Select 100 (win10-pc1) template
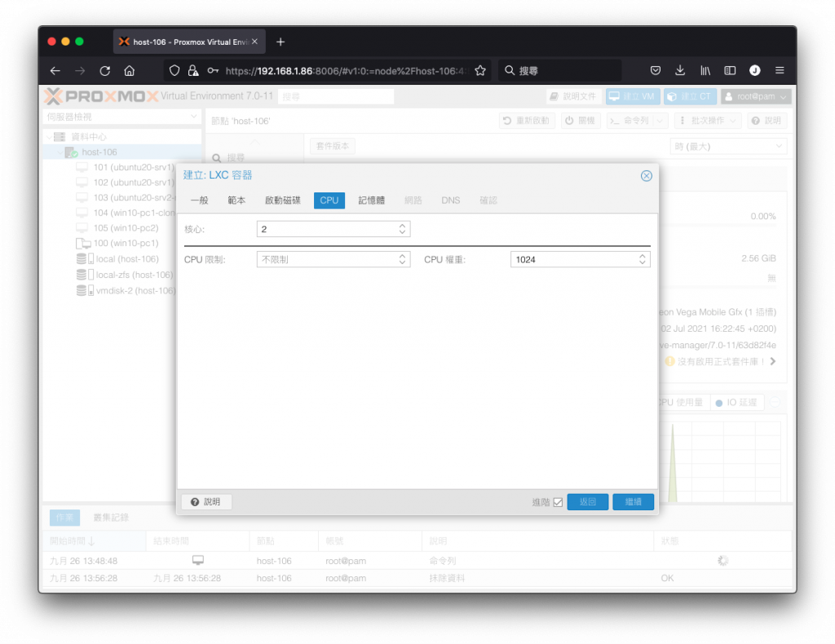835x644 pixels. (x=117, y=243)
